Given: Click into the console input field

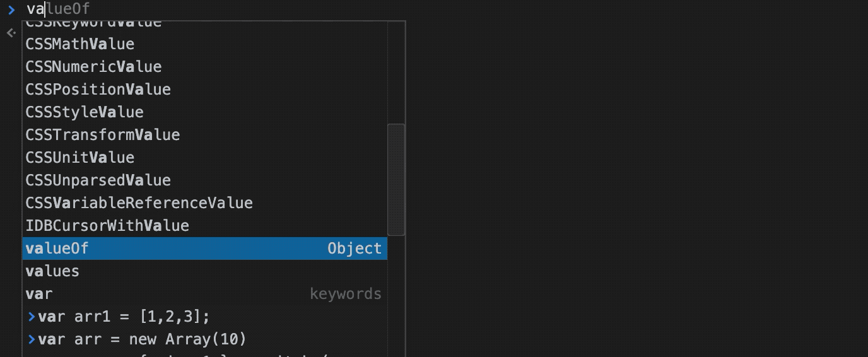Looking at the screenshot, I should [442, 9].
